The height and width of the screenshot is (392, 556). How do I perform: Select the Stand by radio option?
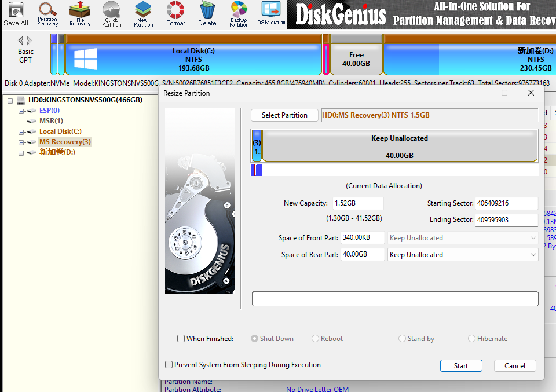(x=402, y=339)
